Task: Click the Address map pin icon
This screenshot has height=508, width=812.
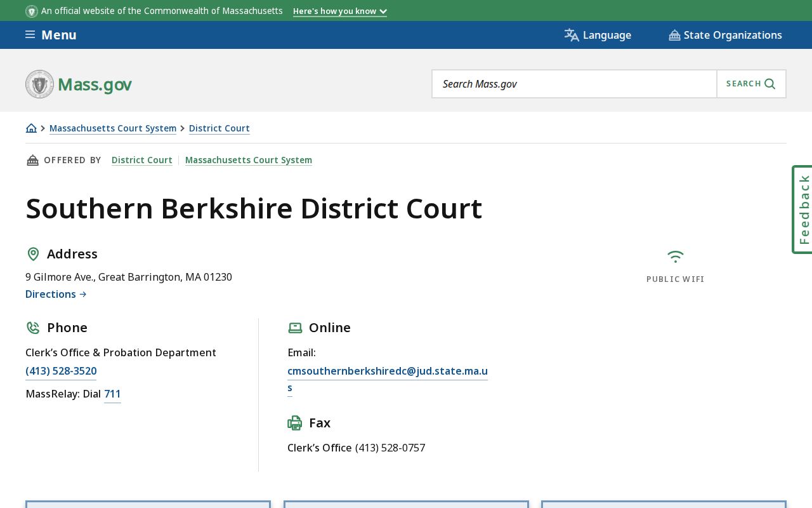Action: coord(33,254)
